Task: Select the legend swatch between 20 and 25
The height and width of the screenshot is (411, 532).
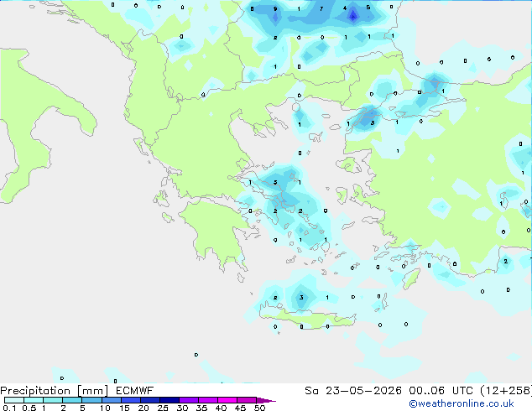Action: [x=150, y=400]
